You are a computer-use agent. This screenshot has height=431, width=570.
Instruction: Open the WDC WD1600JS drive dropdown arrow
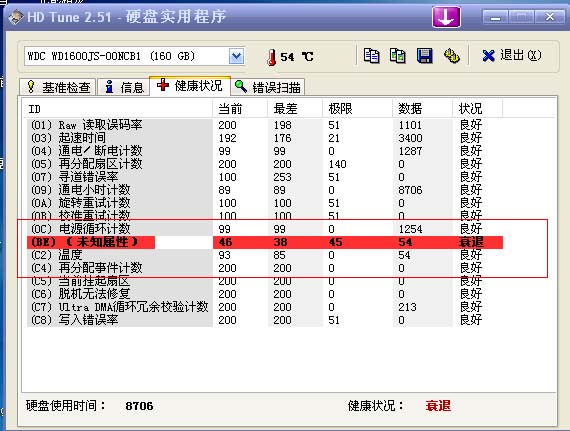[x=236, y=56]
